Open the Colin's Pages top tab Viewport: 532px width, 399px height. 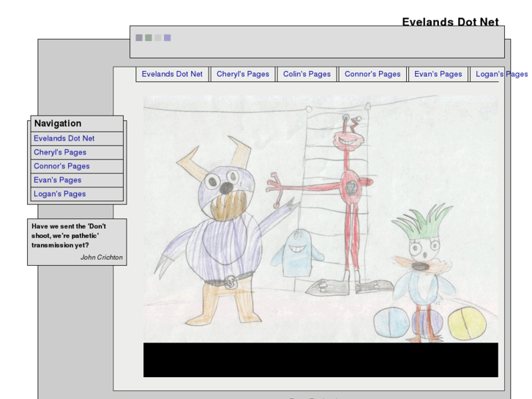307,74
